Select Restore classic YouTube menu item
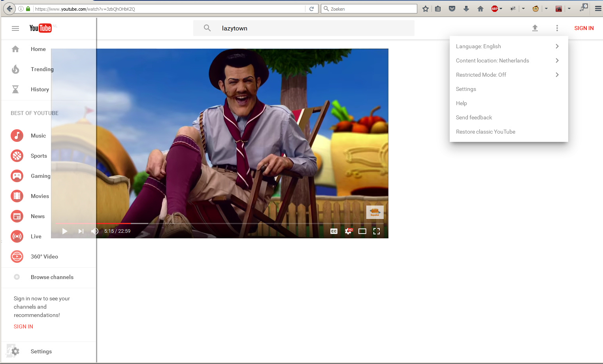This screenshot has width=603, height=364. 486,132
